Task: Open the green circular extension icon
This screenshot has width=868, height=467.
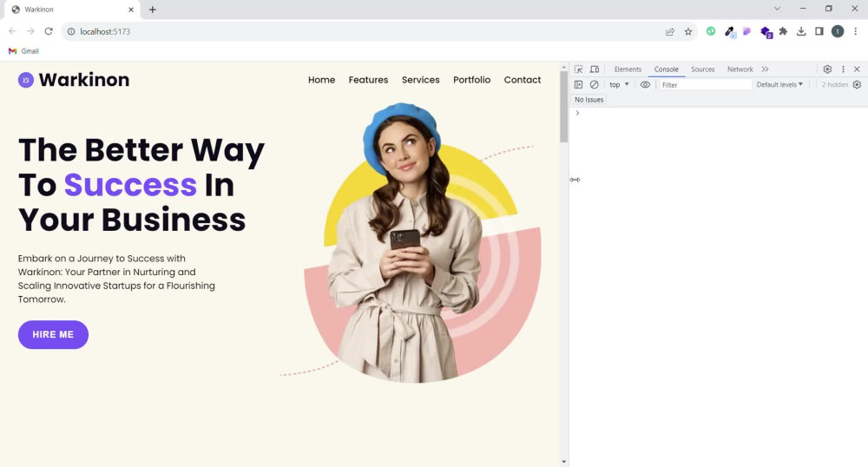Action: pyautogui.click(x=711, y=31)
